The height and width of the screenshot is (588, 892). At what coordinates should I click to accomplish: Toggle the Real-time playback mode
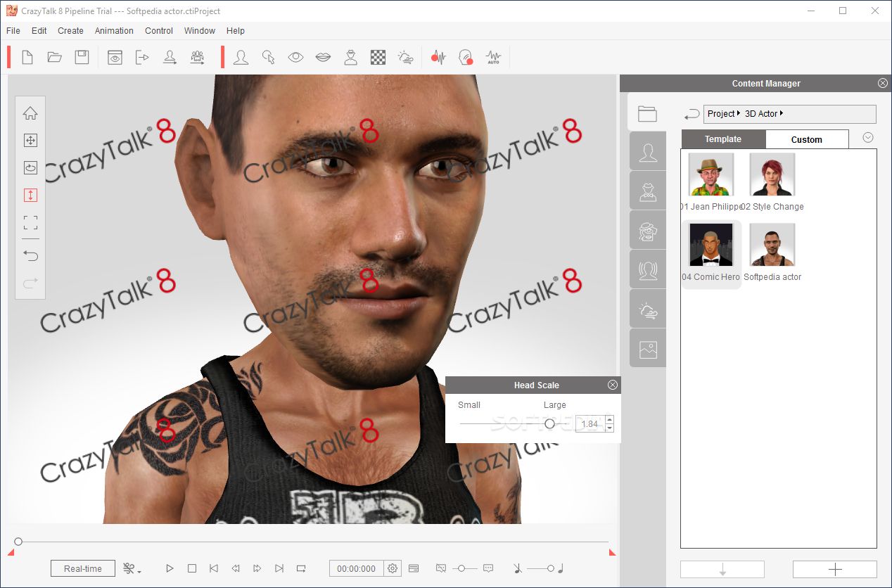(83, 568)
